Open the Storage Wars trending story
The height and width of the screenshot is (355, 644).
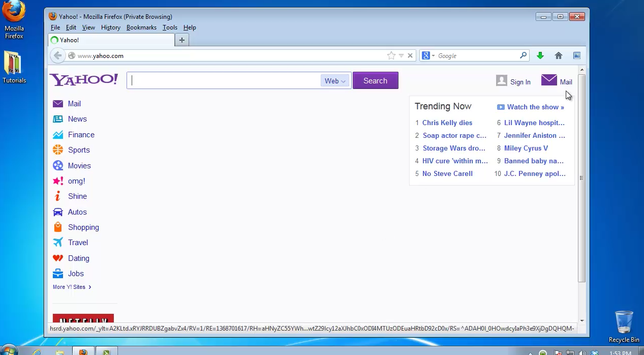click(454, 148)
